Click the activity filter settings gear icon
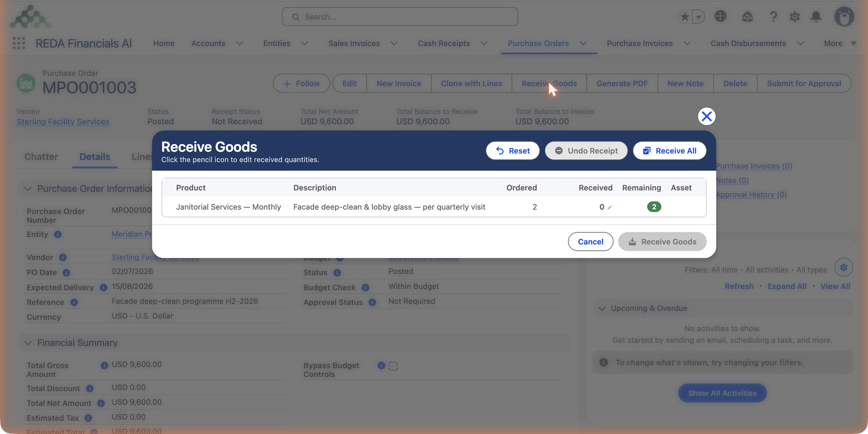Viewport: 868px width, 434px height. pyautogui.click(x=844, y=267)
